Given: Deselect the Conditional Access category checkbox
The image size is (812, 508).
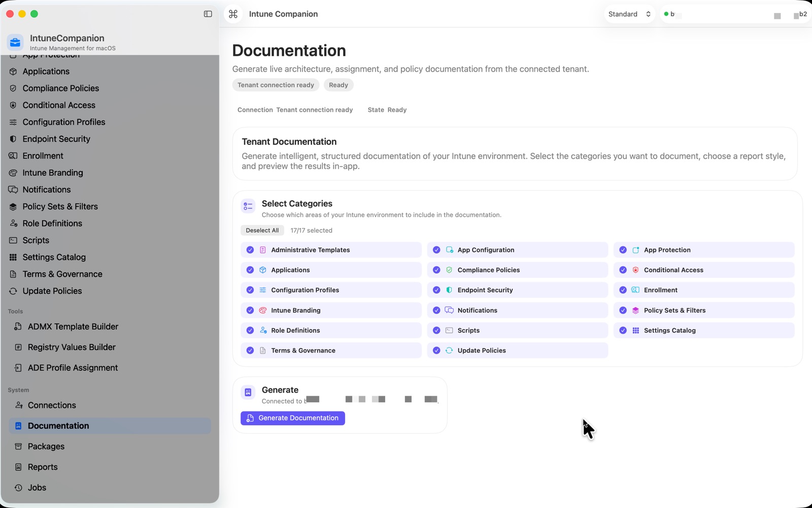Looking at the screenshot, I should pyautogui.click(x=623, y=270).
